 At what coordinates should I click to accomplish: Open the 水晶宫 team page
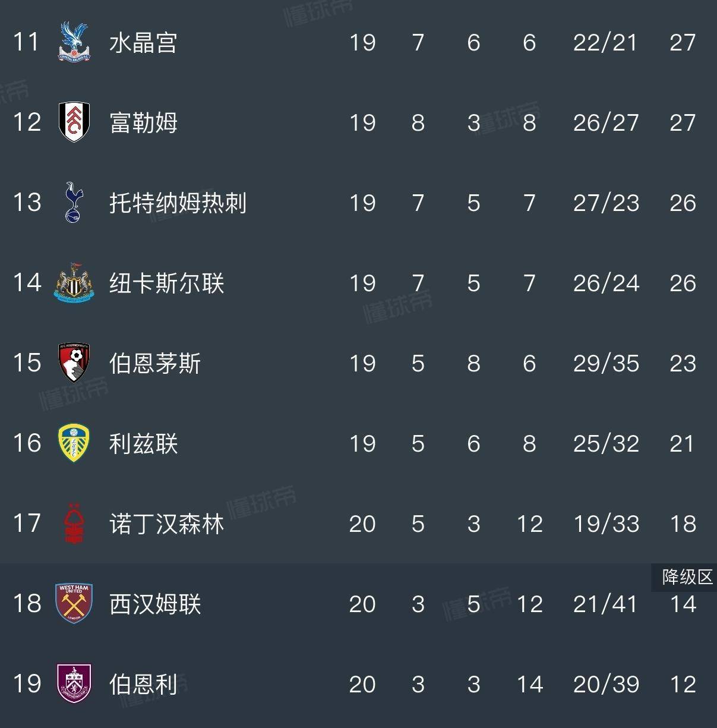tap(143, 43)
